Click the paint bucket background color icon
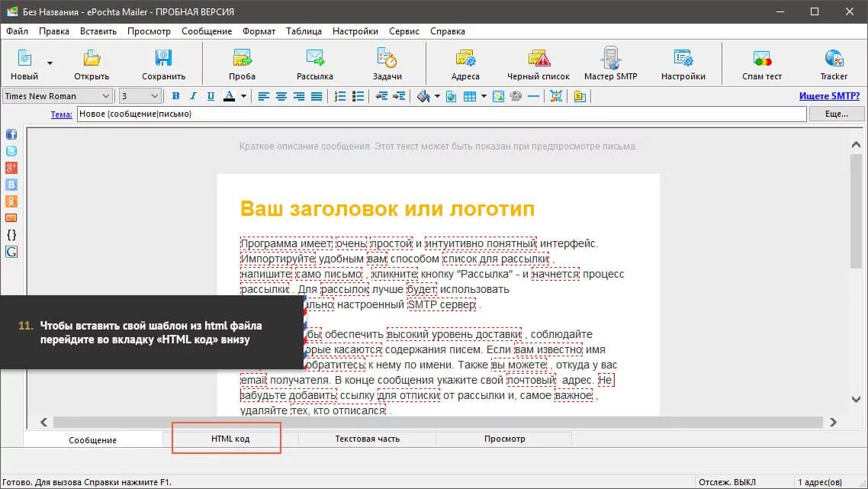Screen dimensions: 868x489 coord(423,96)
